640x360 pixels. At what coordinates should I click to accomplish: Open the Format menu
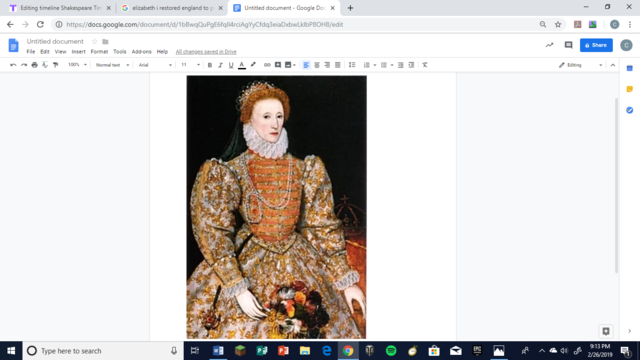pos(99,52)
